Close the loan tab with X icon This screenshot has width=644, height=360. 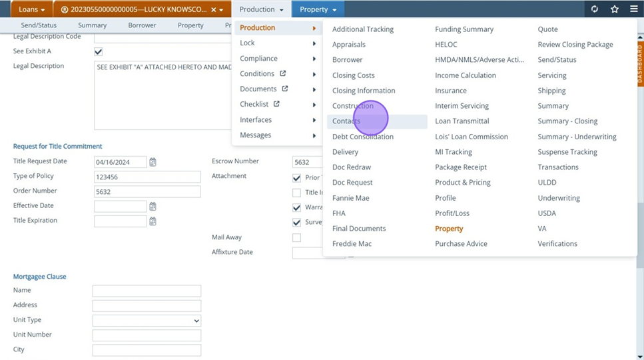pos(214,9)
